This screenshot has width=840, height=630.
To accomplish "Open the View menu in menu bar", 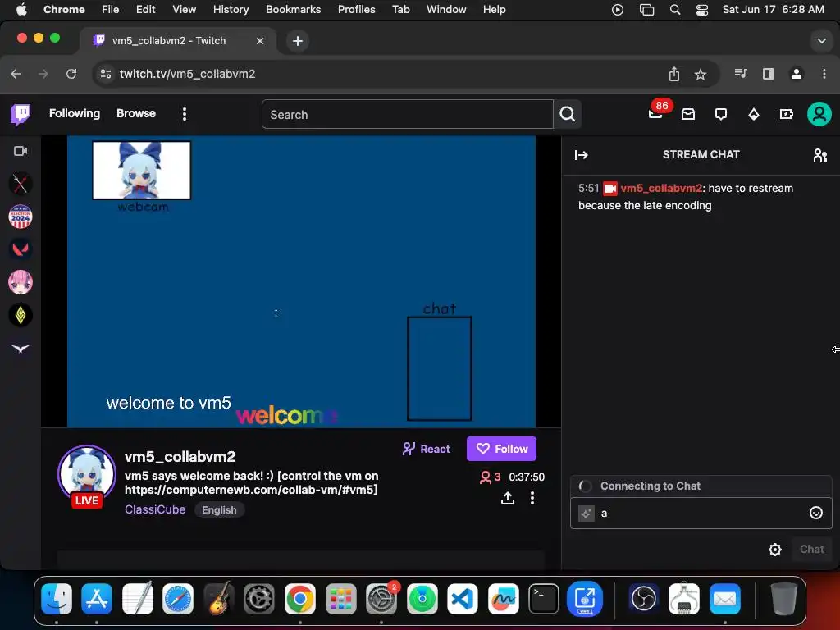I will 184,10.
